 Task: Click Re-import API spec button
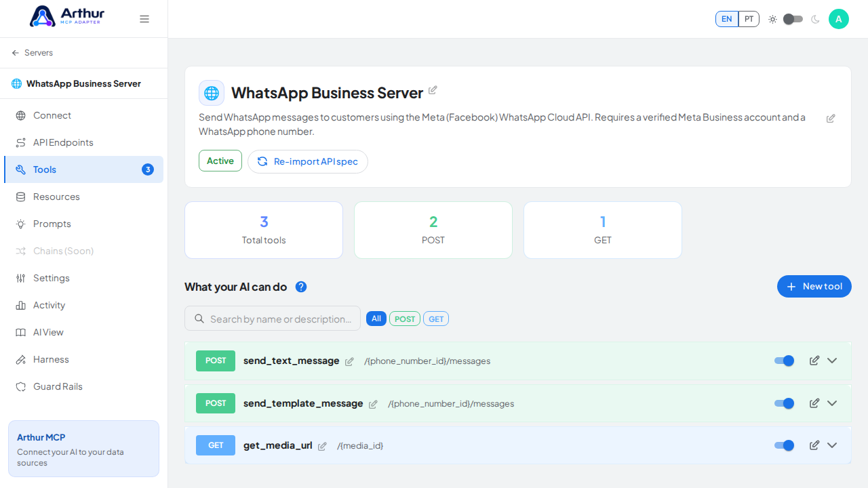(x=308, y=161)
